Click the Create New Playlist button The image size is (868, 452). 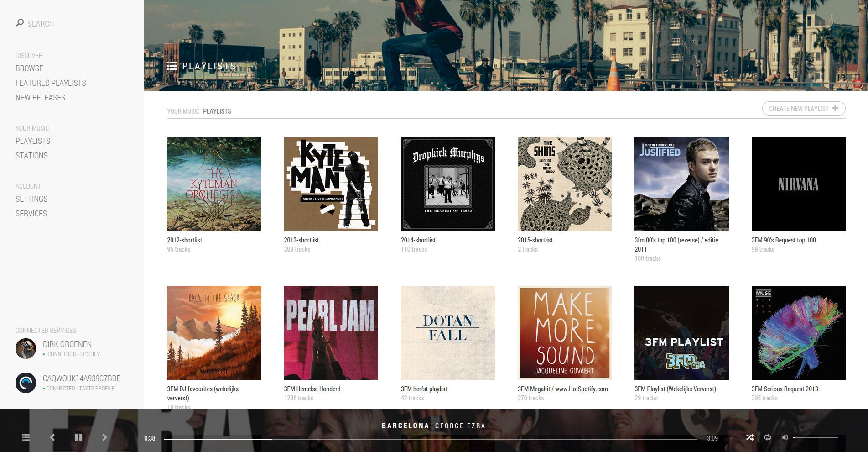point(804,109)
